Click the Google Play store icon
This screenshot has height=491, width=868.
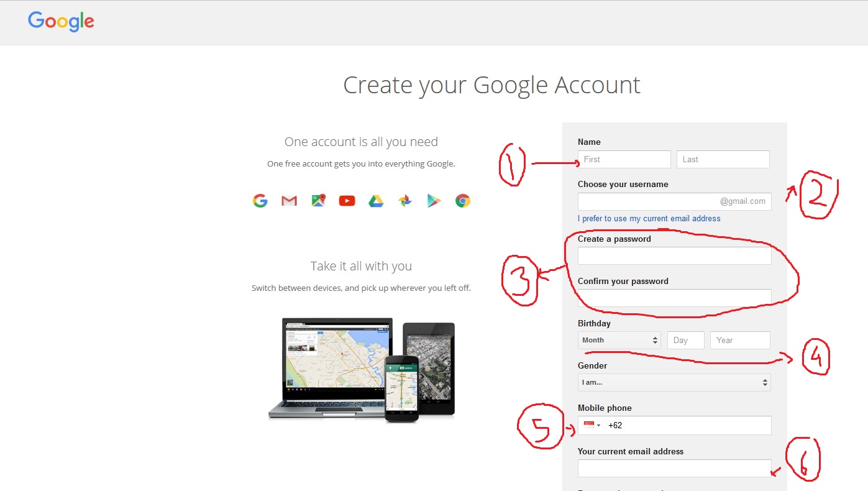tap(434, 201)
